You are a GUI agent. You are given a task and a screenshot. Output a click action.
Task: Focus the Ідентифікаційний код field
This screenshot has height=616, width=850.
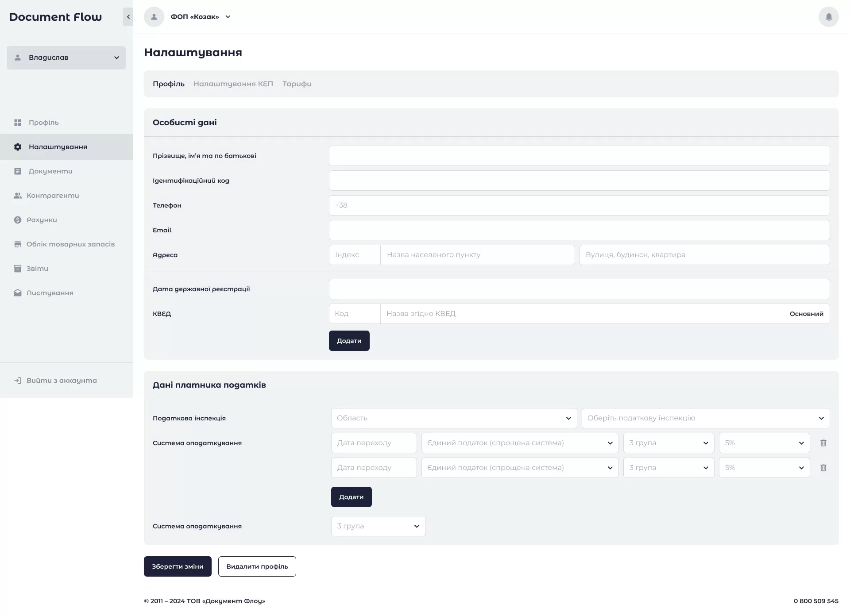click(579, 181)
